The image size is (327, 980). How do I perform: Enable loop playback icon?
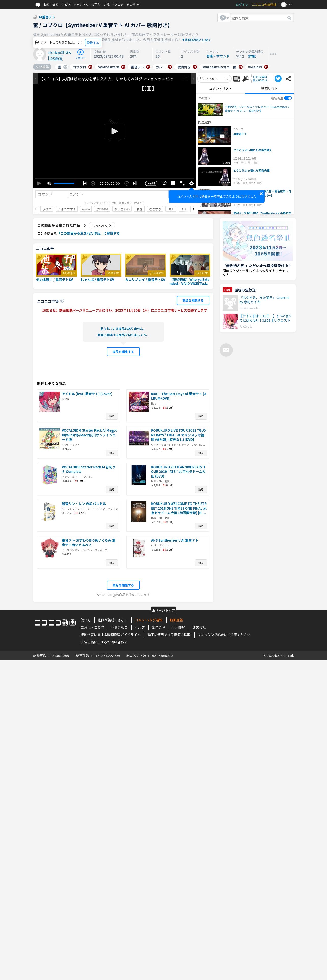tap(164, 183)
